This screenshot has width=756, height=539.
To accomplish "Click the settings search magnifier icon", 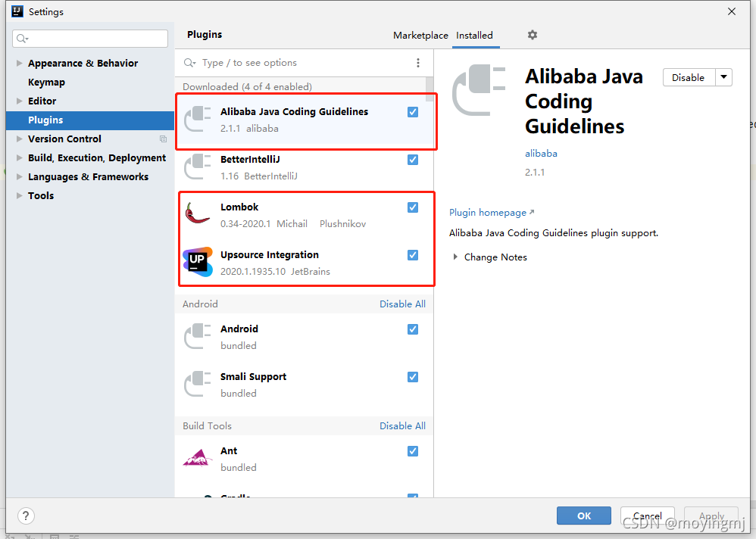I will (x=22, y=39).
